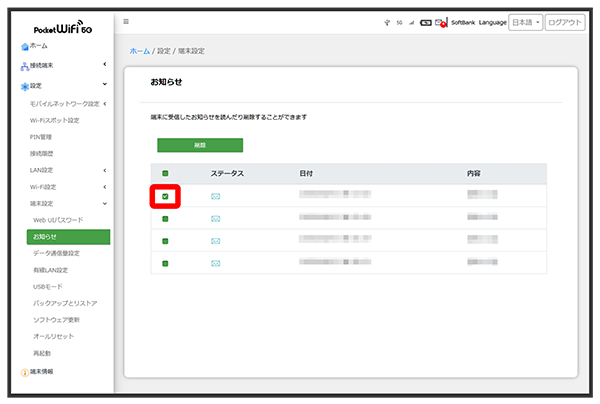Viewport: 600px width, 404px height.
Task: Click the USB connection status icon
Action: click(386, 22)
